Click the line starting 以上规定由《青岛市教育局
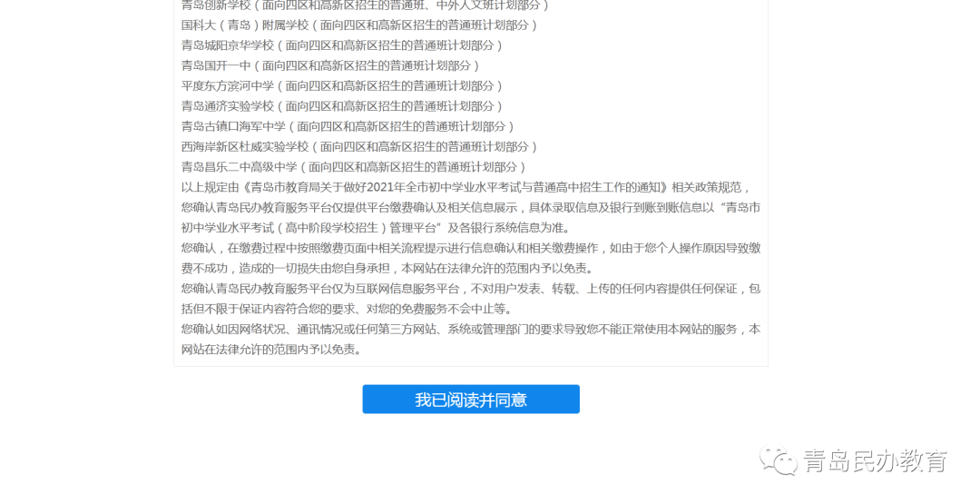The width and height of the screenshot is (980, 504). (x=467, y=187)
